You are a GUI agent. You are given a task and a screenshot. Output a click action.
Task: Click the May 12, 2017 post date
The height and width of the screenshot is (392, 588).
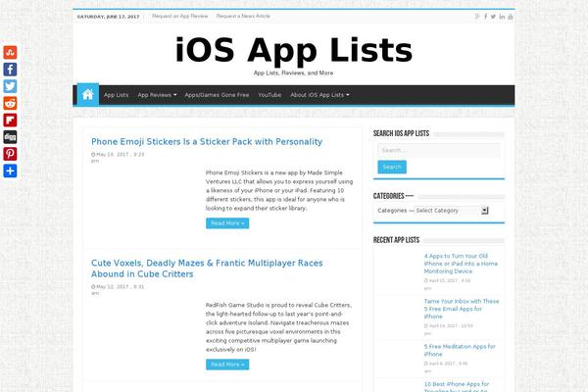point(118,290)
